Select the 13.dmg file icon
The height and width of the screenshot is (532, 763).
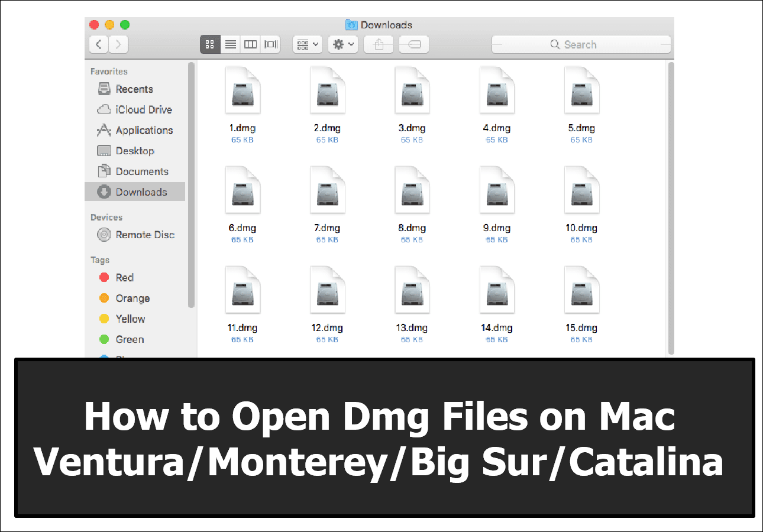point(412,290)
